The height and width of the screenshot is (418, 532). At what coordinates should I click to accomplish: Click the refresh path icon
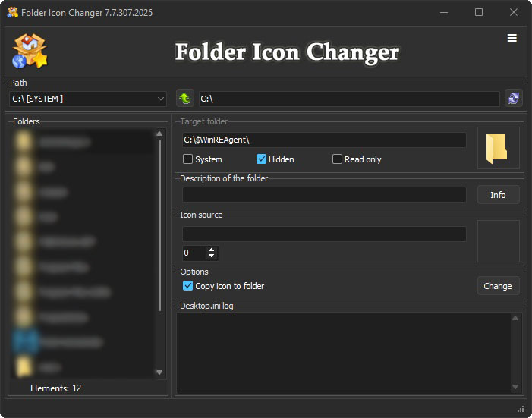point(513,99)
